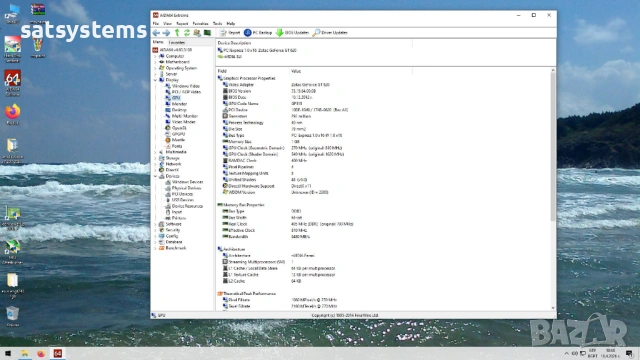Click the green up-arrow toolbar icon

[x=177, y=33]
